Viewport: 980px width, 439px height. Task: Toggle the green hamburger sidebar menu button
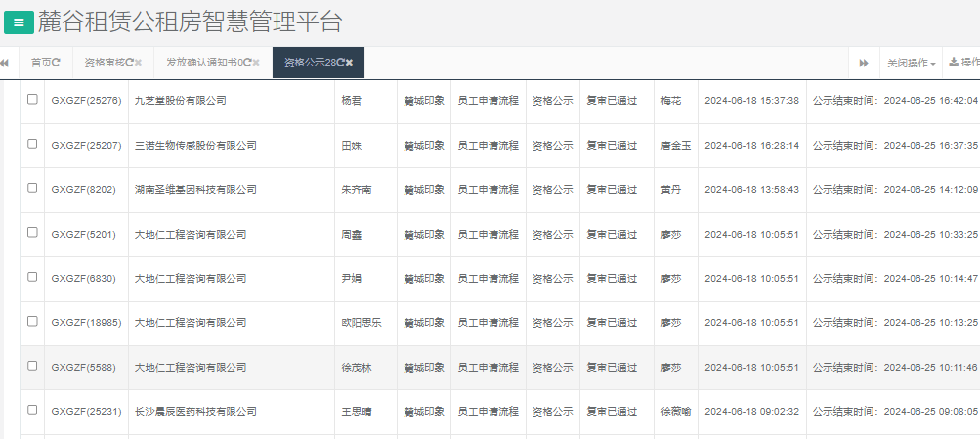[x=19, y=22]
